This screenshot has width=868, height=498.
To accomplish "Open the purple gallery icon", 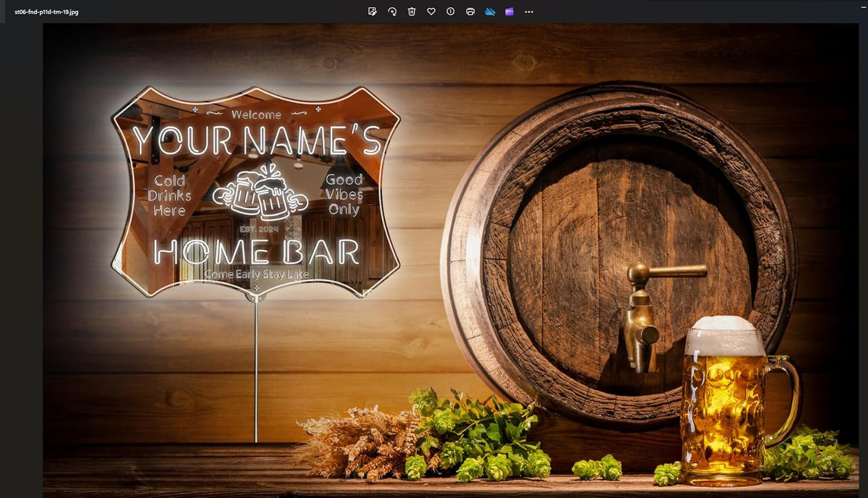I will click(x=509, y=11).
